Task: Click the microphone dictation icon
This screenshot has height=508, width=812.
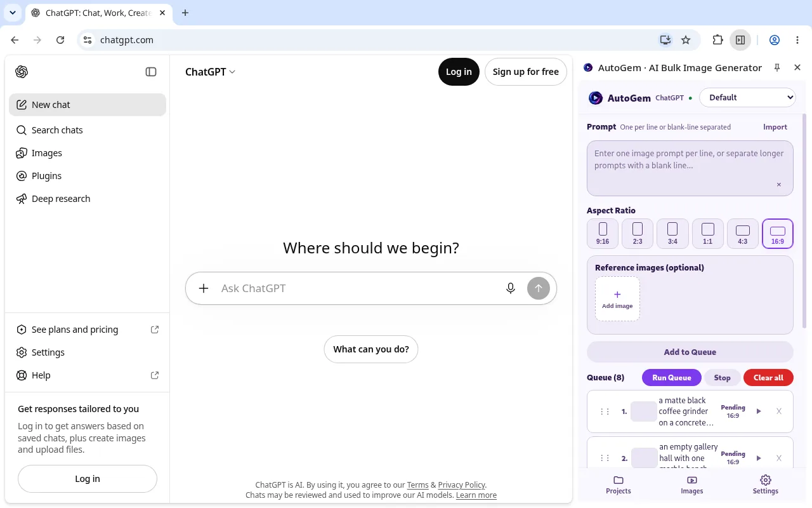Action: tap(511, 288)
